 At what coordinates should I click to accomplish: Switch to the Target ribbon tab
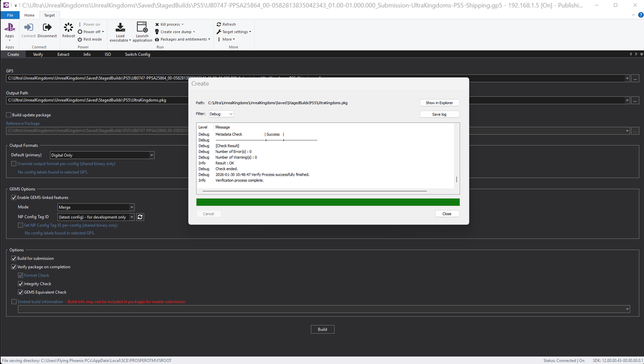point(49,15)
